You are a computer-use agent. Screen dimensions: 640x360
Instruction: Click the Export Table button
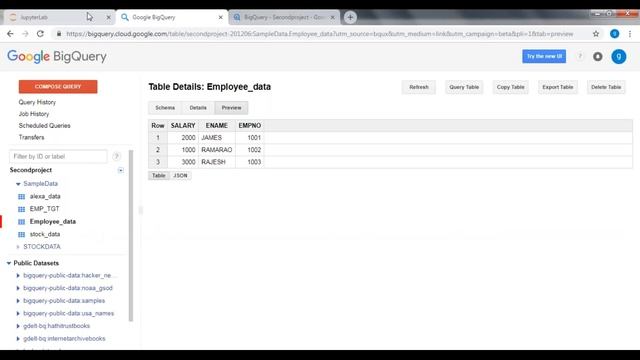[x=558, y=87]
